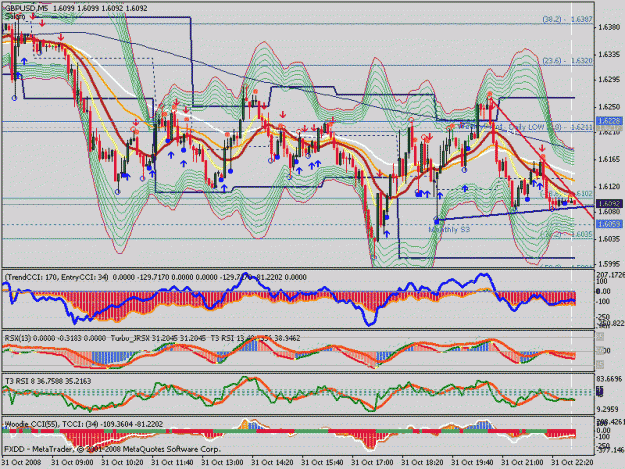Click the RSX(13) indicator label

click(18, 338)
